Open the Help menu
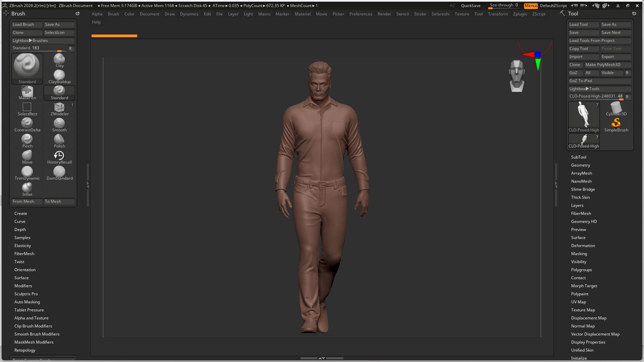644x362 pixels. click(x=96, y=22)
